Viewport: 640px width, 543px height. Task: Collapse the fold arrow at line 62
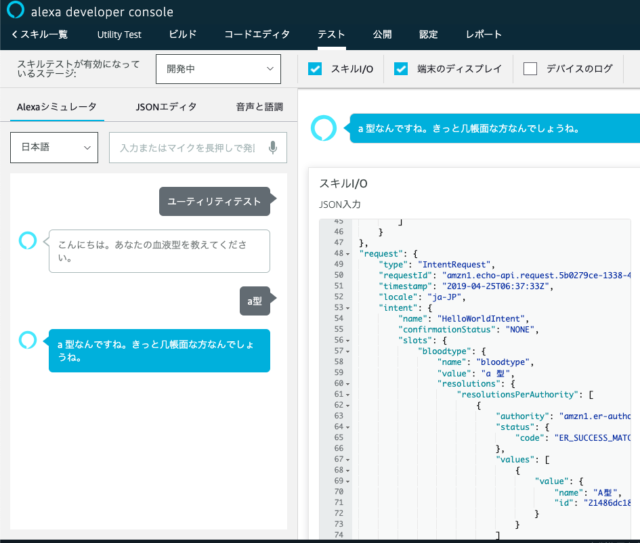pyautogui.click(x=348, y=406)
